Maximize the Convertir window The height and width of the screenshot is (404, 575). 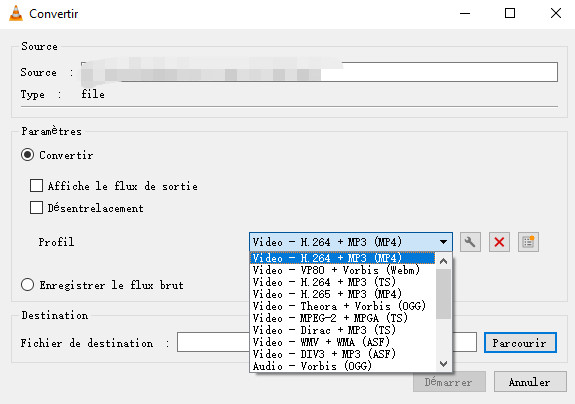510,14
